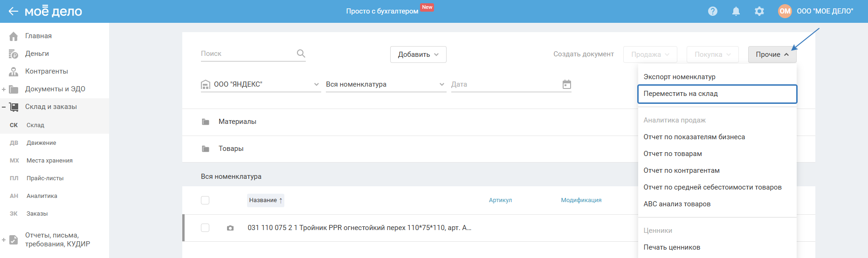Open the Добавить dropdown
The width and height of the screenshot is (868, 258).
(x=418, y=54)
